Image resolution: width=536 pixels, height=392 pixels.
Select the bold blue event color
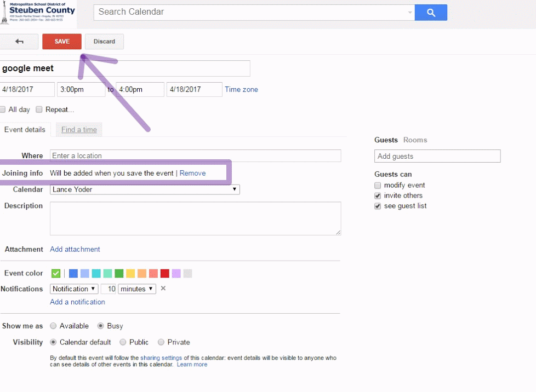coord(73,273)
